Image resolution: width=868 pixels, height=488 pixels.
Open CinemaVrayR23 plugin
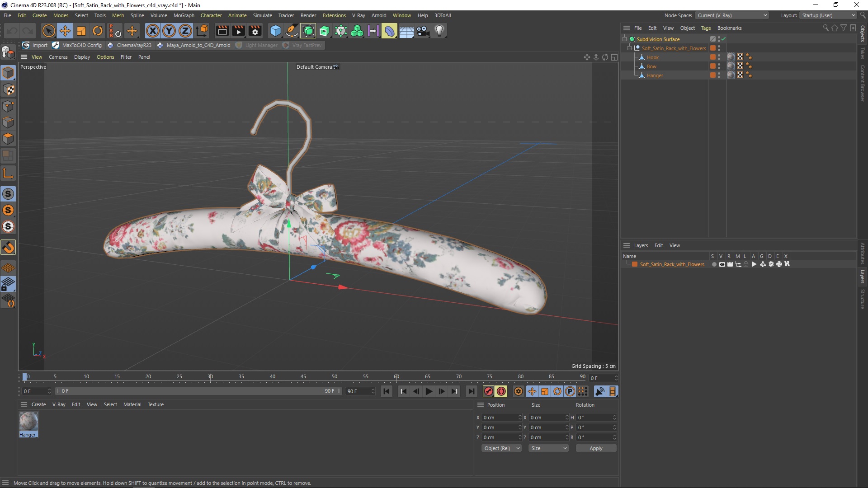tap(130, 45)
